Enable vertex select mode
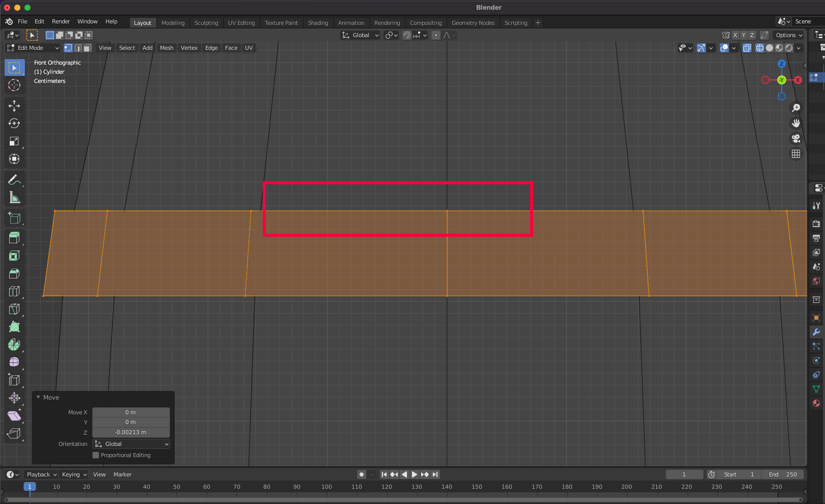Image resolution: width=825 pixels, height=504 pixels. pos(68,48)
